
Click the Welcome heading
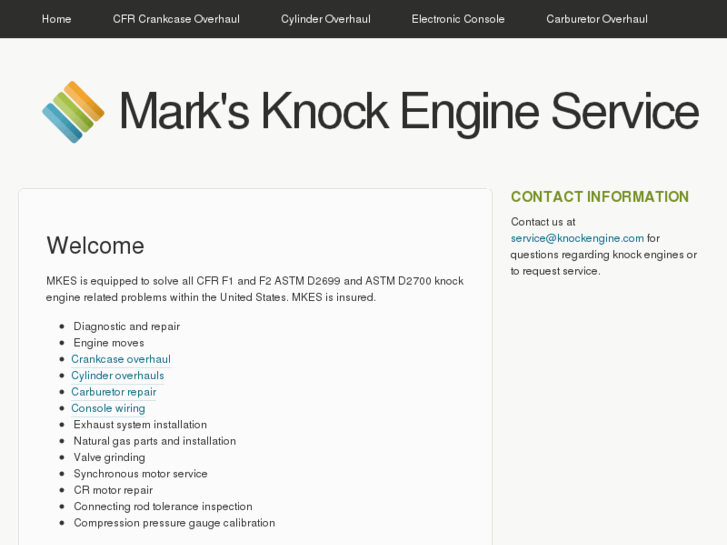95,246
